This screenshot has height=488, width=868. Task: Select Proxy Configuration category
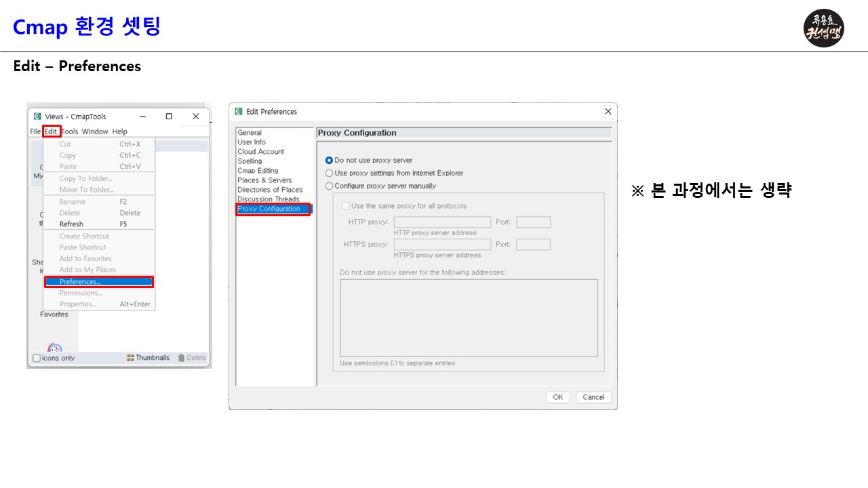click(x=273, y=209)
